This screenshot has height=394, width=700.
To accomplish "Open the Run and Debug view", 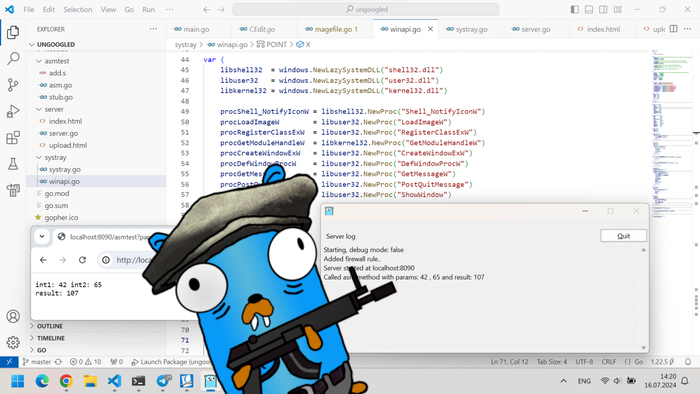I will pyautogui.click(x=13, y=111).
